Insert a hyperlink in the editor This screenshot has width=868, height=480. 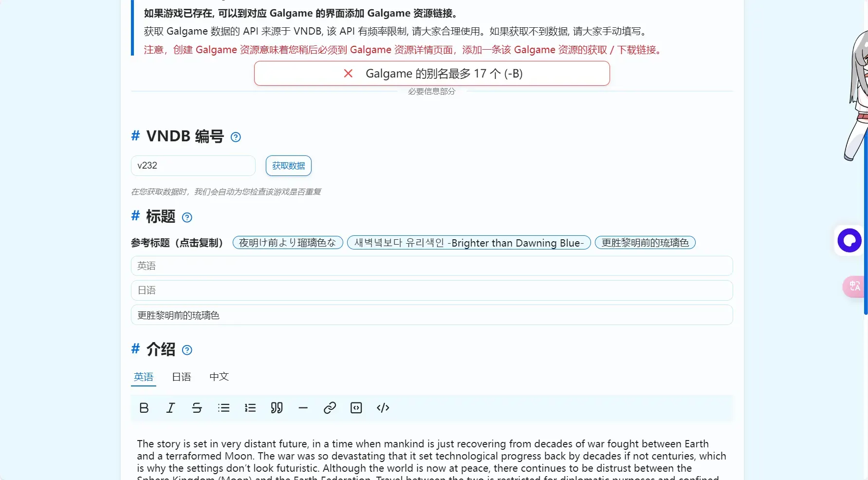point(330,408)
